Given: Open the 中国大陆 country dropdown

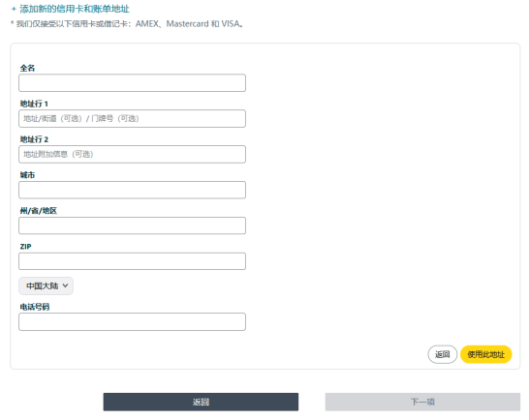Looking at the screenshot, I should tap(46, 285).
